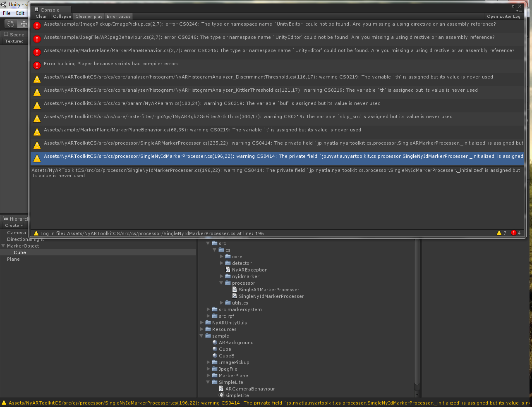Image resolution: width=532 pixels, height=407 pixels.
Task: Click the error icon of ImagePickup.cs entry
Action: pyautogui.click(x=37, y=26)
